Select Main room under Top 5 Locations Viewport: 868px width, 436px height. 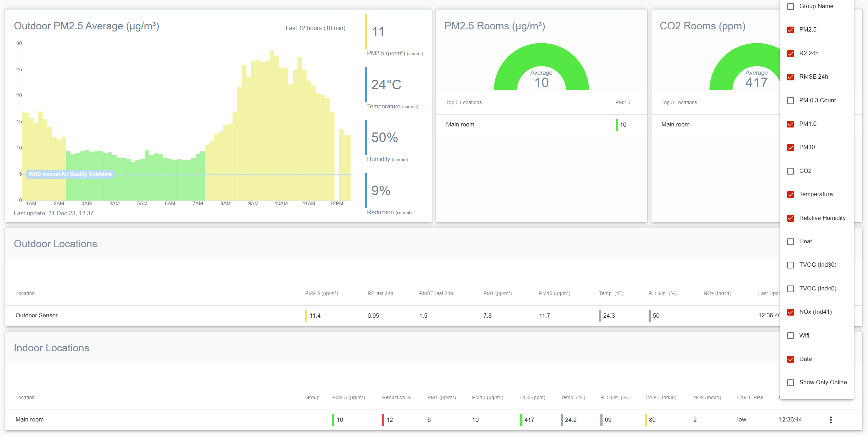coord(460,124)
